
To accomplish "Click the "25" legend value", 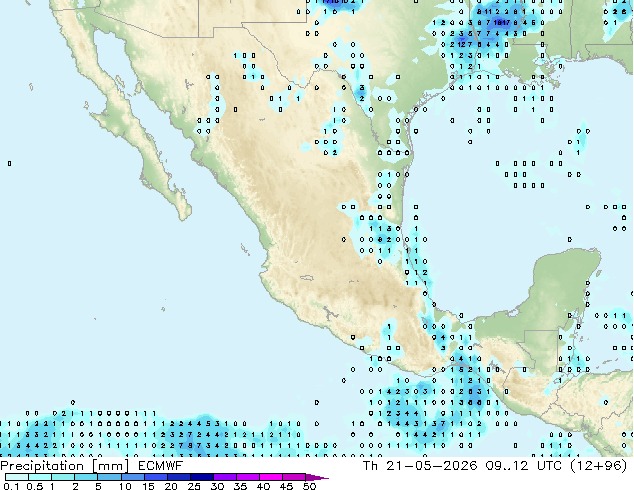I will pos(194,486).
